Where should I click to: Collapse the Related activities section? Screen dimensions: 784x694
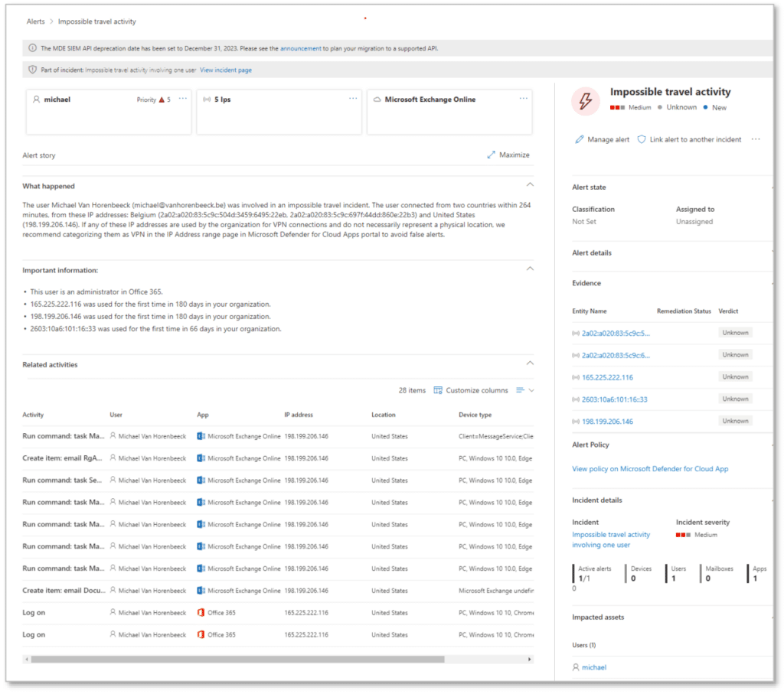[x=530, y=363]
